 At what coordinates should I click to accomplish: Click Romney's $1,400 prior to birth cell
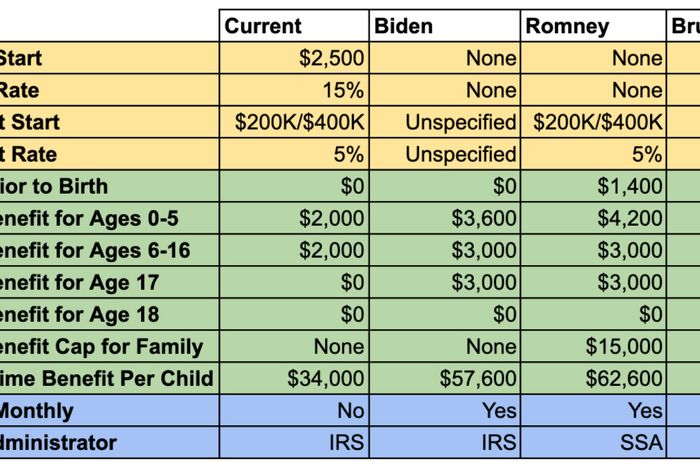[593, 186]
